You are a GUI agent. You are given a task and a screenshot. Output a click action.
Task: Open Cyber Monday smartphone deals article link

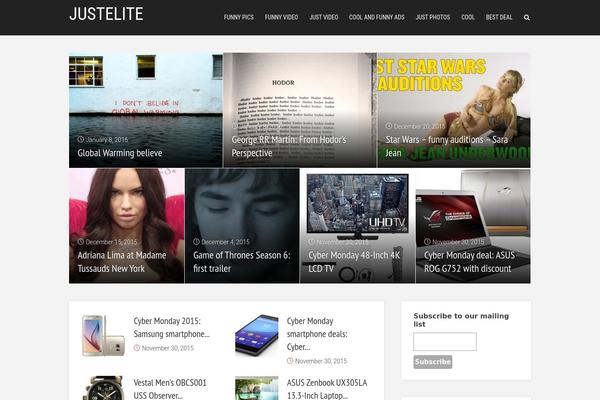pyautogui.click(x=317, y=334)
